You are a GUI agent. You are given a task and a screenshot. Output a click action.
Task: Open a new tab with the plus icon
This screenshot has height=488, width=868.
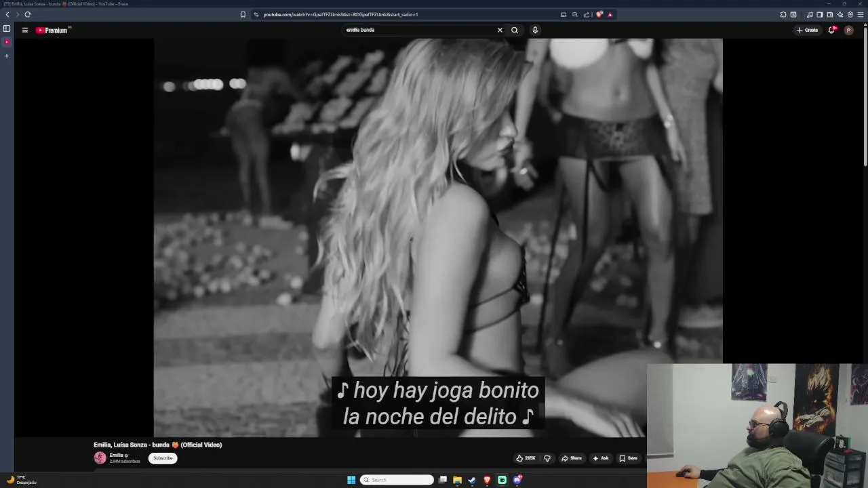tap(7, 56)
